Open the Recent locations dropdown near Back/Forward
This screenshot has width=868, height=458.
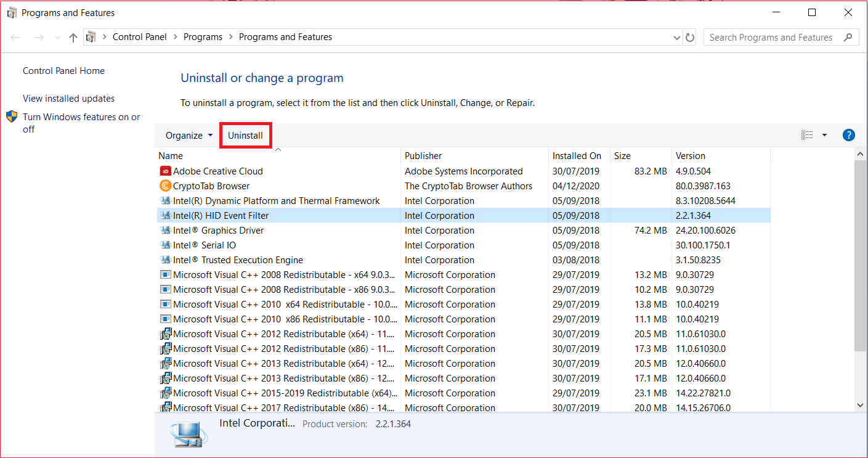tap(57, 38)
